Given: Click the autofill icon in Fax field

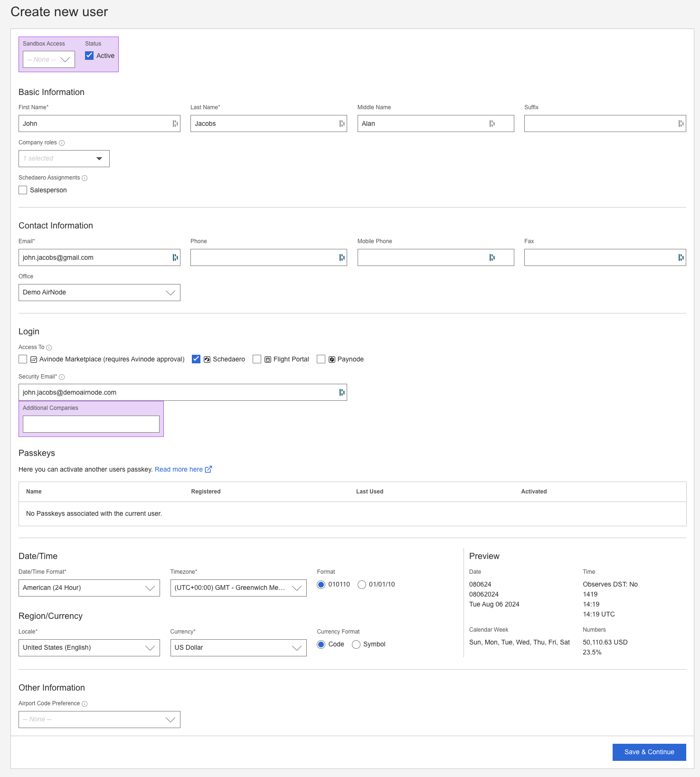Looking at the screenshot, I should [681, 257].
